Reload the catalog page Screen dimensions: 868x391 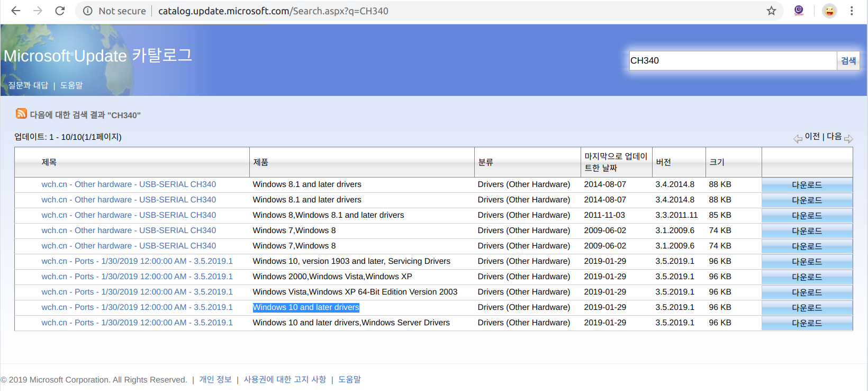point(60,11)
